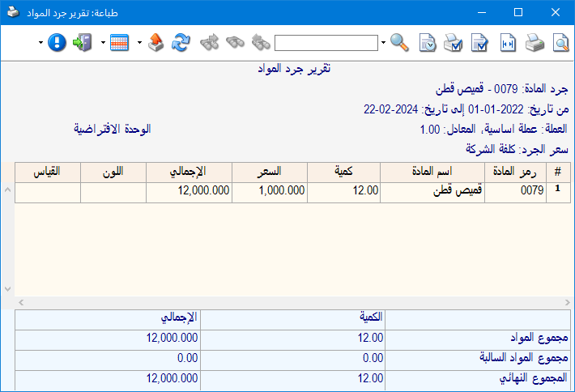This screenshot has width=575, height=392.
Task: Click the exit door icon
Action: pos(83,43)
